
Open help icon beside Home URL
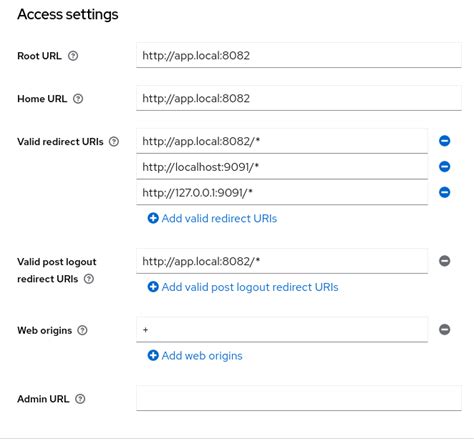pos(78,99)
